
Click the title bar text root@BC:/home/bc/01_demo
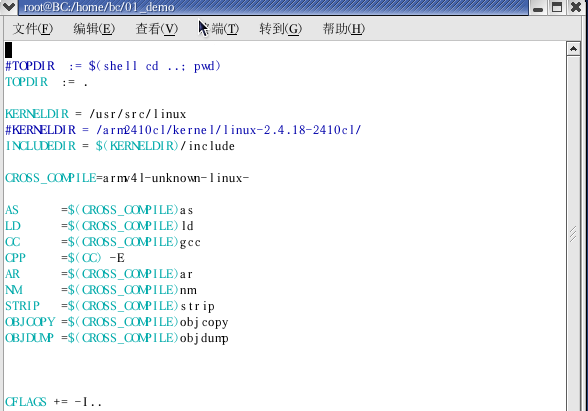click(99, 7)
